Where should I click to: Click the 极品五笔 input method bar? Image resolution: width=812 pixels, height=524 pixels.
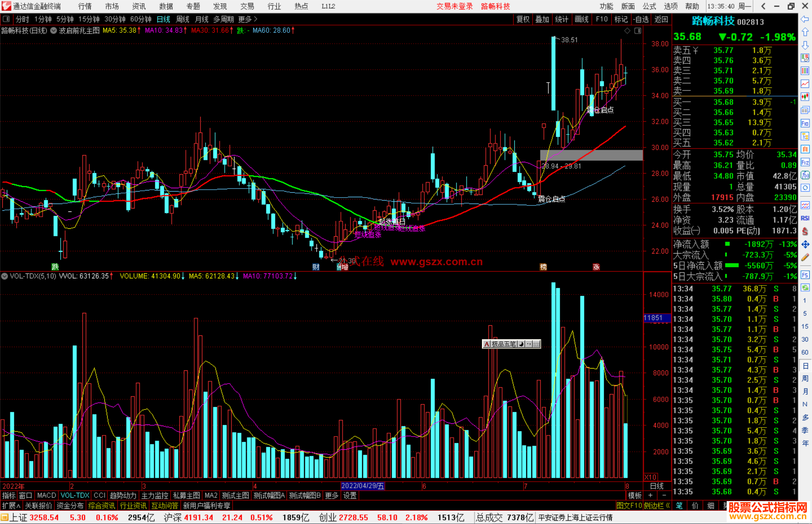[x=511, y=344]
